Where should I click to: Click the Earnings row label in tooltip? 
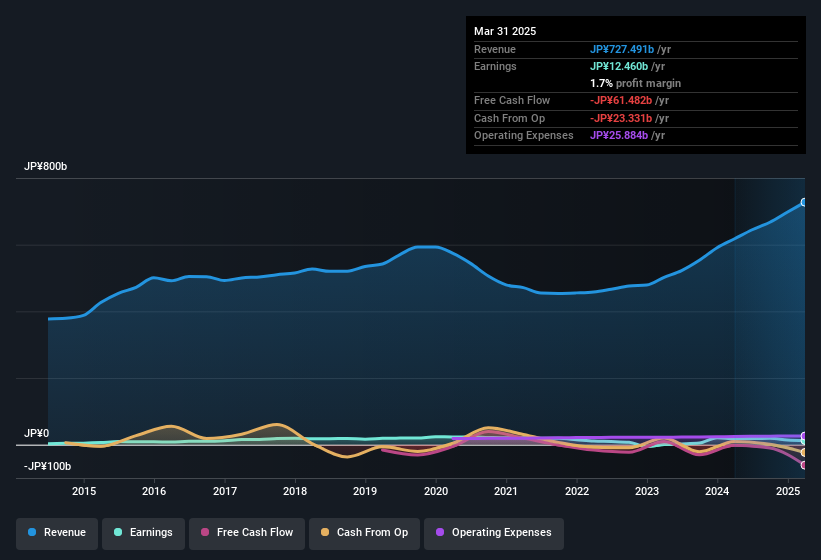[x=495, y=66]
